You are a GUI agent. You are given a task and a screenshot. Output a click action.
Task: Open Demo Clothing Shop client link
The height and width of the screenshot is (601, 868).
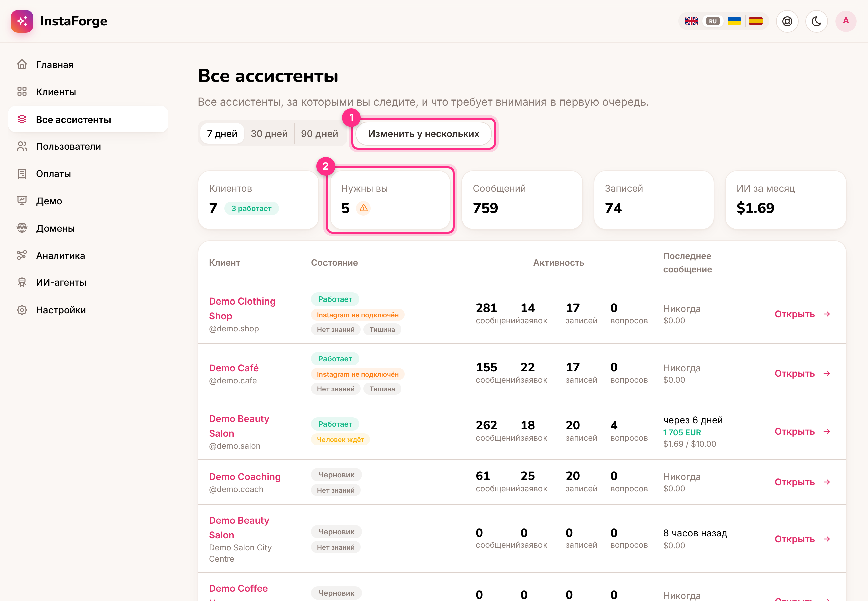click(x=242, y=309)
